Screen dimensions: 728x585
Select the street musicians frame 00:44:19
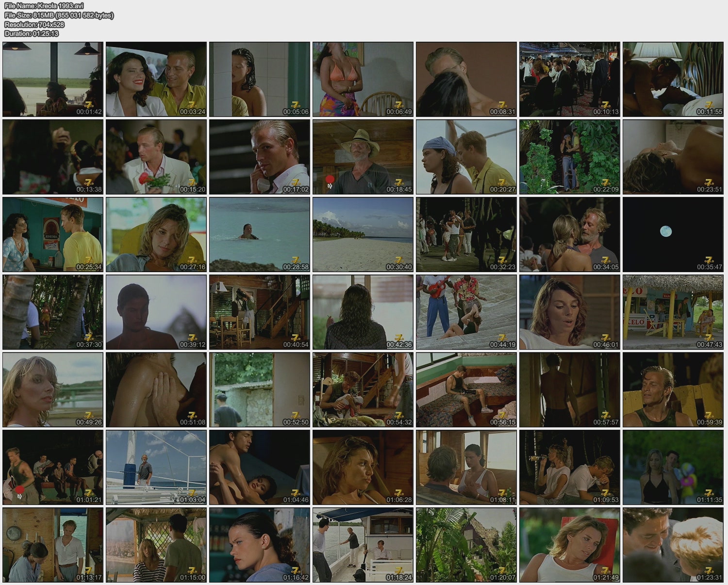[x=466, y=312]
